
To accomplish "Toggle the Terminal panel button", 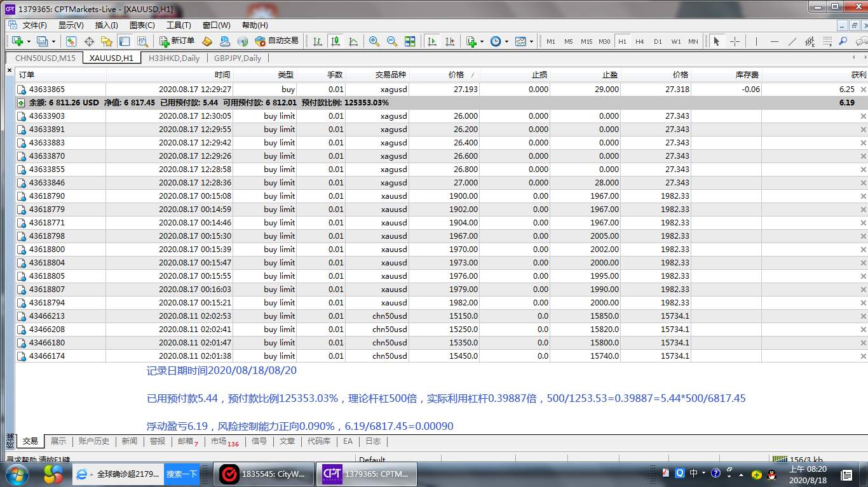I will (x=125, y=41).
